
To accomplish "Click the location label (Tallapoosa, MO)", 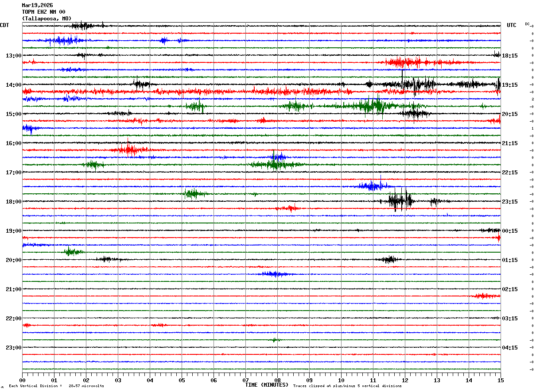I will click(47, 19).
